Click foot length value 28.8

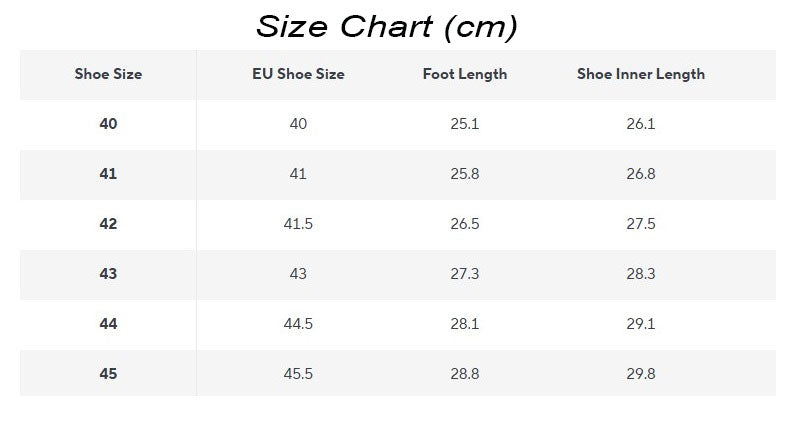point(465,373)
